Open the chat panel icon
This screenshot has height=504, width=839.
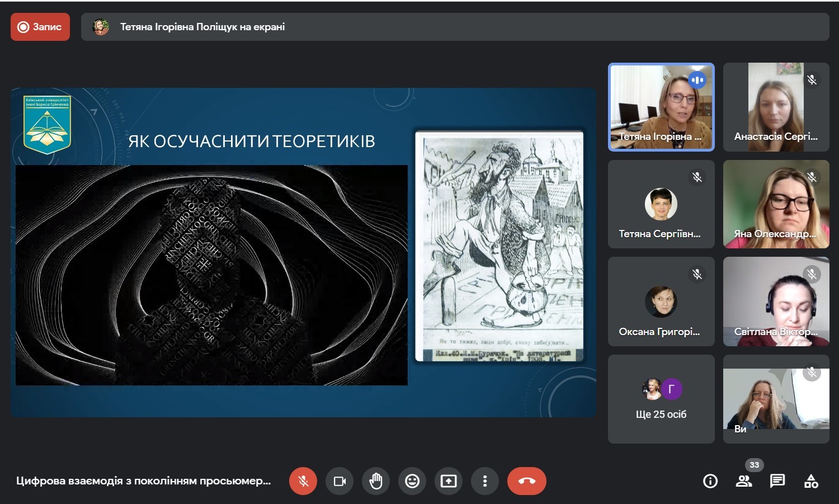click(777, 481)
